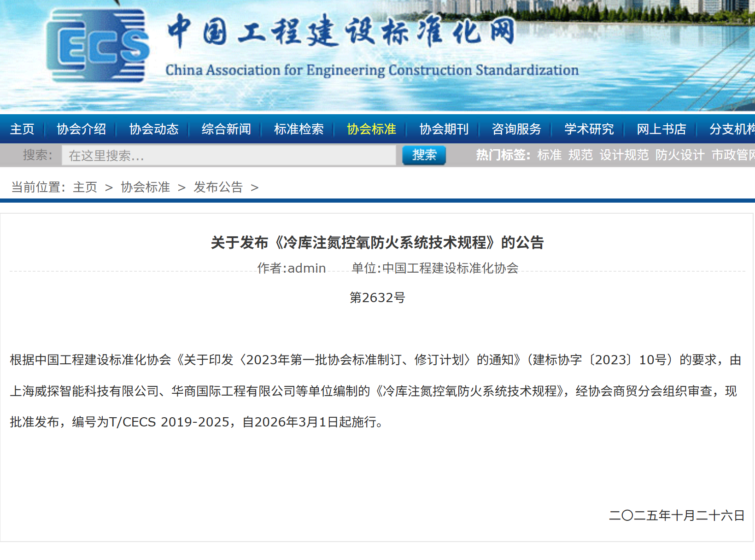Select 综合新闻 in navigation bar
755x560 pixels.
(226, 129)
